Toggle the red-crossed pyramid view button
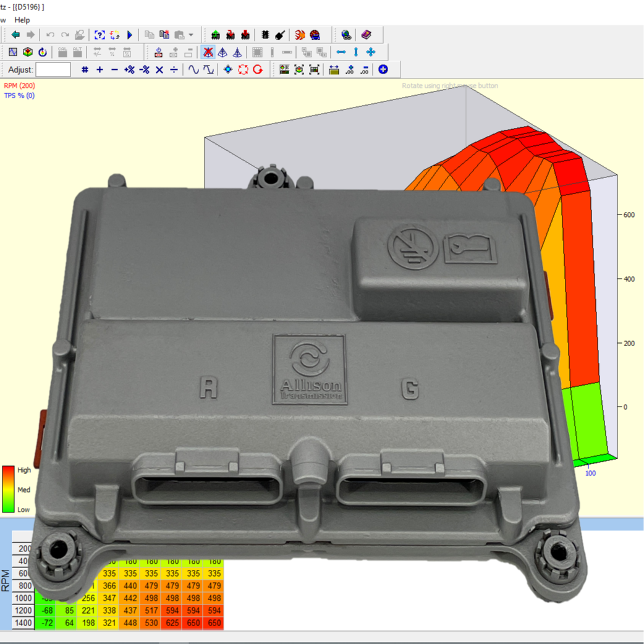 point(208,53)
